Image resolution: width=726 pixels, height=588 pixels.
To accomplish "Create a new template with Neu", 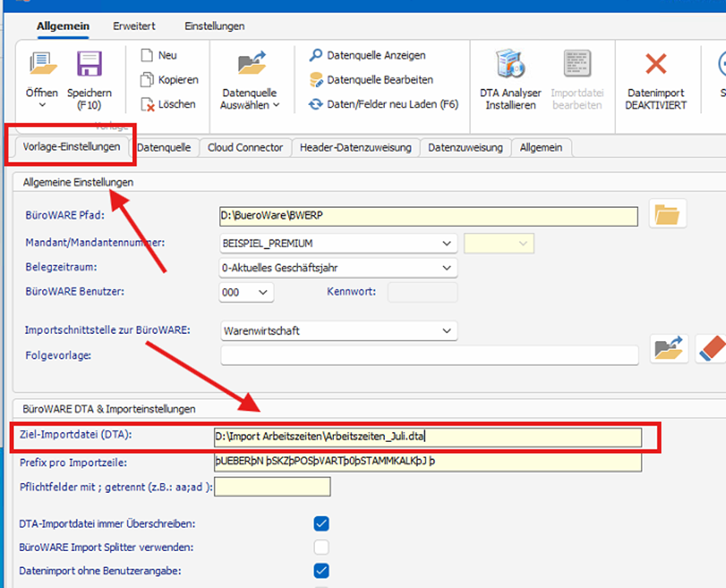I will tap(159, 55).
